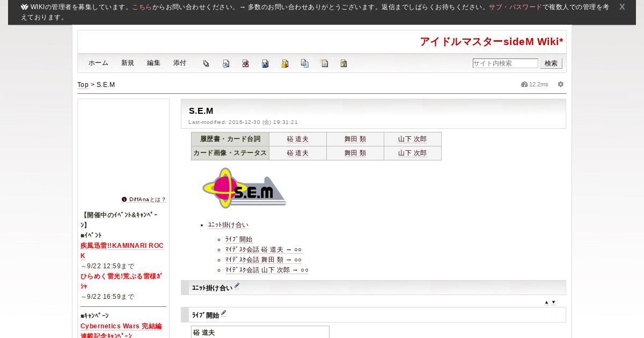The image size is (644, 338).
Task: Open アイドルマスターsideM Wiki* title link
Action: point(492,42)
